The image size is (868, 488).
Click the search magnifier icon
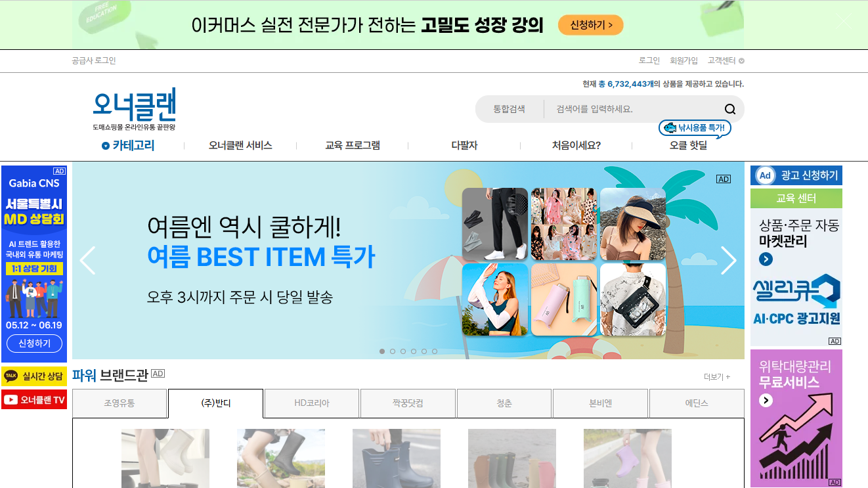[x=730, y=109]
